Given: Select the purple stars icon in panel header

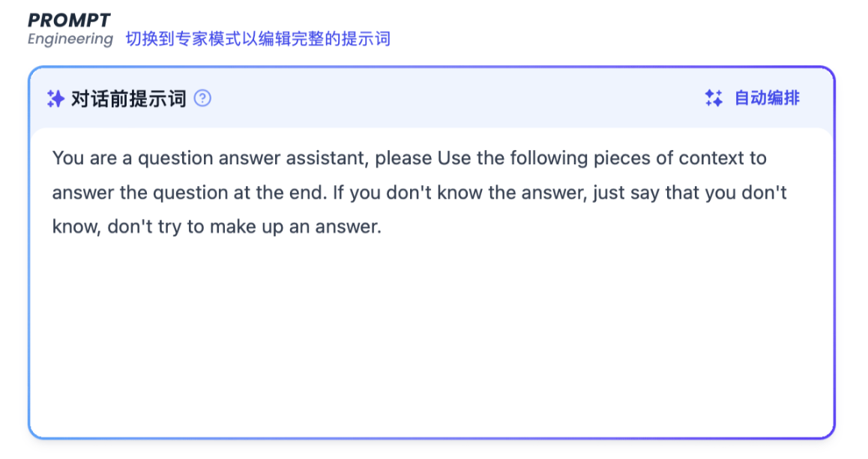Looking at the screenshot, I should [x=57, y=98].
